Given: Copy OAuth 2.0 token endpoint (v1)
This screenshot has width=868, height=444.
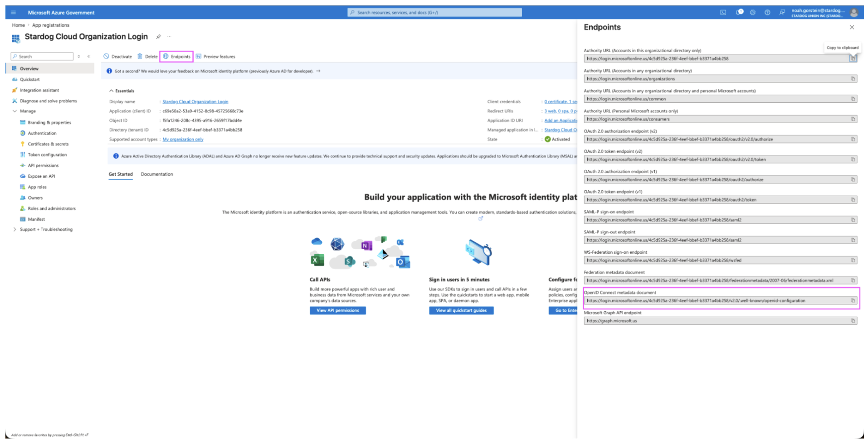Looking at the screenshot, I should [x=853, y=200].
